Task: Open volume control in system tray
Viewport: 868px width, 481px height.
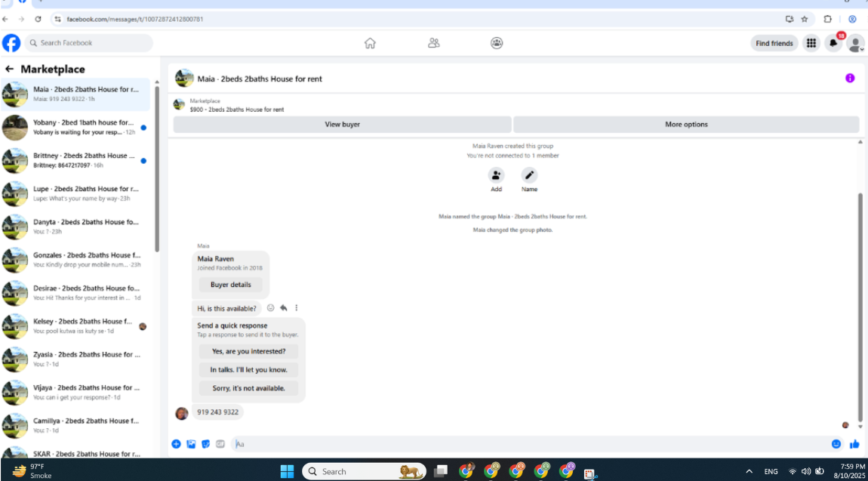Action: (x=806, y=472)
